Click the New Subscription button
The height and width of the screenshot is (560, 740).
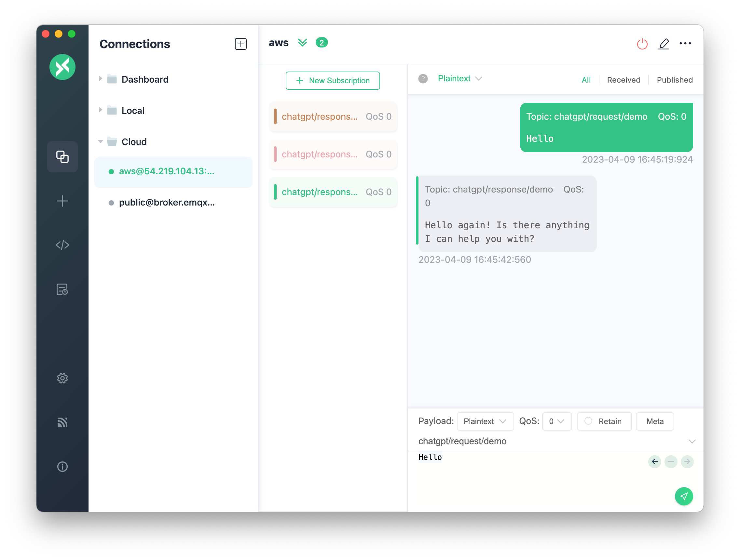pos(333,81)
